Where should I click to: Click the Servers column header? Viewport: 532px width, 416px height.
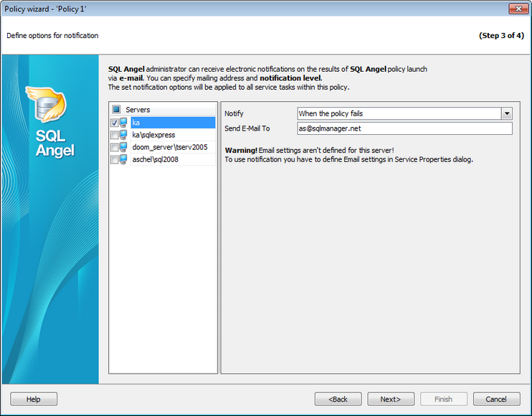(163, 110)
